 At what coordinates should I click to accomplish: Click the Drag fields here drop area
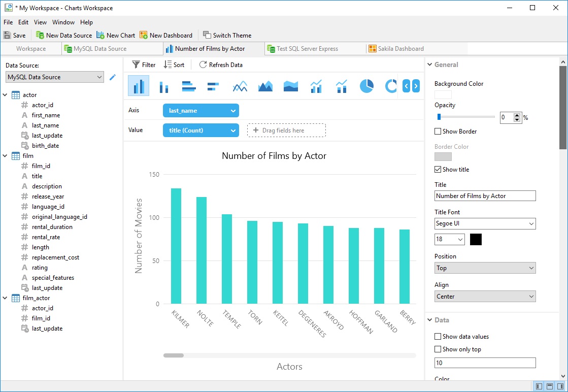[x=286, y=130]
